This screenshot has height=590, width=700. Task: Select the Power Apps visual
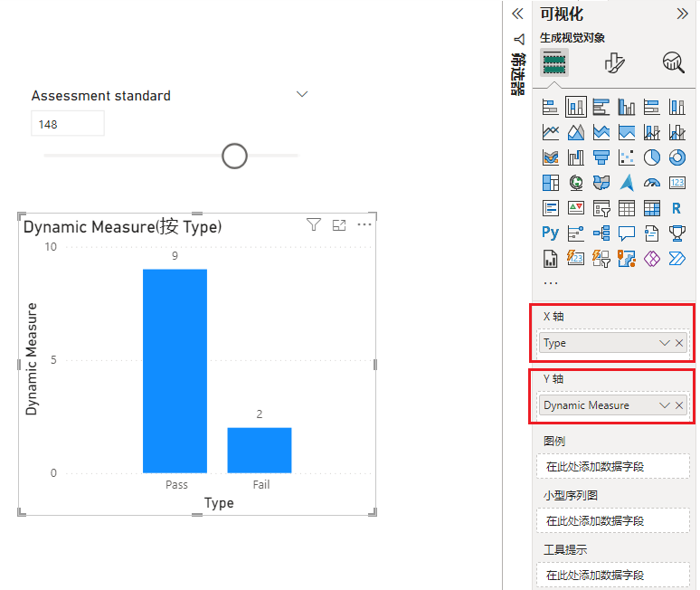(652, 259)
